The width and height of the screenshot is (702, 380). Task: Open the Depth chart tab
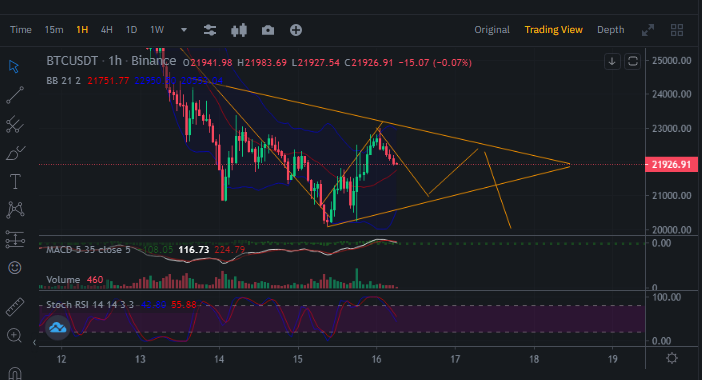[x=611, y=30]
